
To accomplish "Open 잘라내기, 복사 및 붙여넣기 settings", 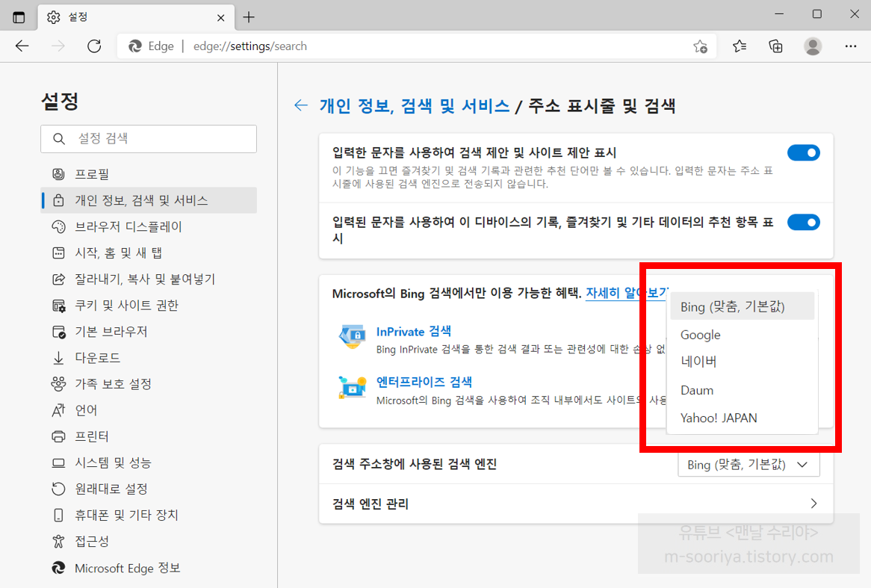I will (x=149, y=279).
